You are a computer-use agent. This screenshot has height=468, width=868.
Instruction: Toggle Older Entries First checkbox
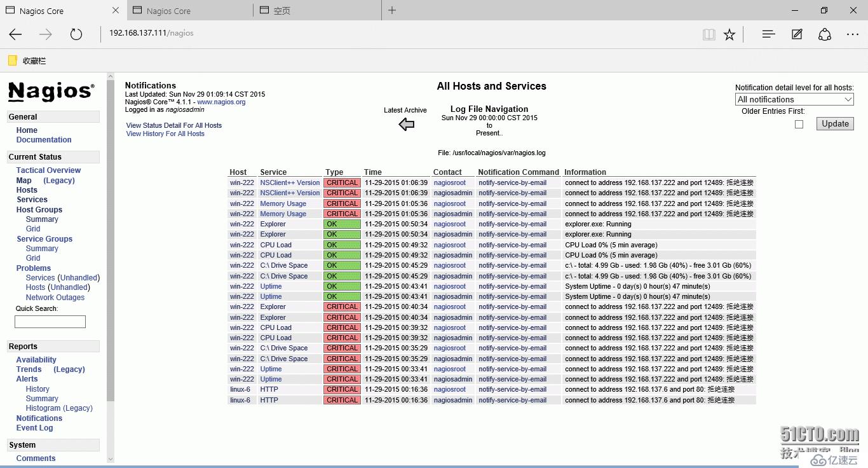[x=799, y=125]
